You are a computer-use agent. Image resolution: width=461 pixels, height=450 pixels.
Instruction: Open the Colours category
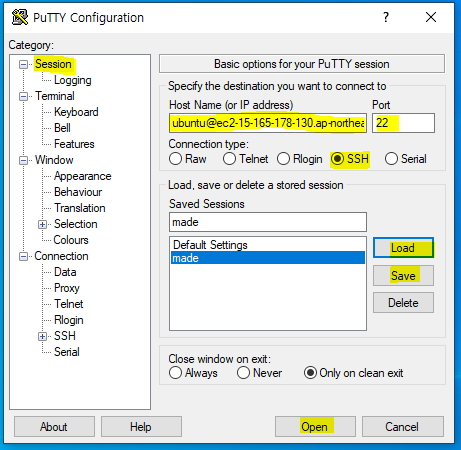71,240
